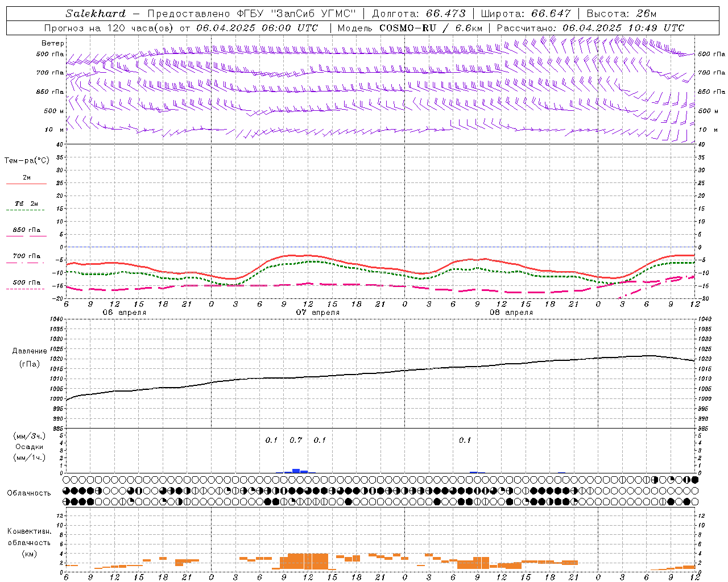Viewport: 728px width, 582px height.
Task: Select the "Долгота: 66.473" header value
Action: (x=419, y=14)
